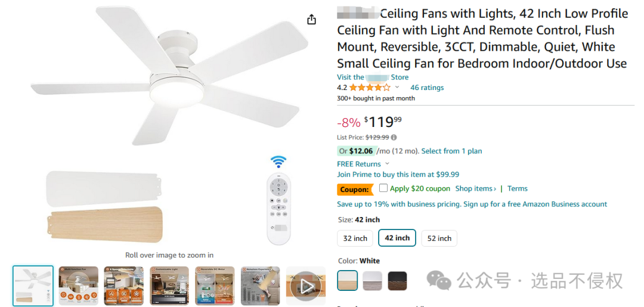Open the coupon Terms link
Screen dimensions: 644x307
[x=518, y=188]
